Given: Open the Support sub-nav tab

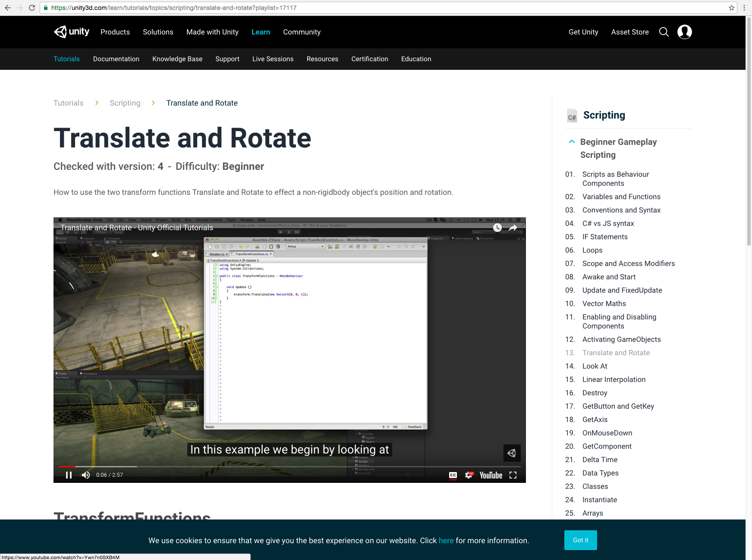Looking at the screenshot, I should click(x=227, y=59).
